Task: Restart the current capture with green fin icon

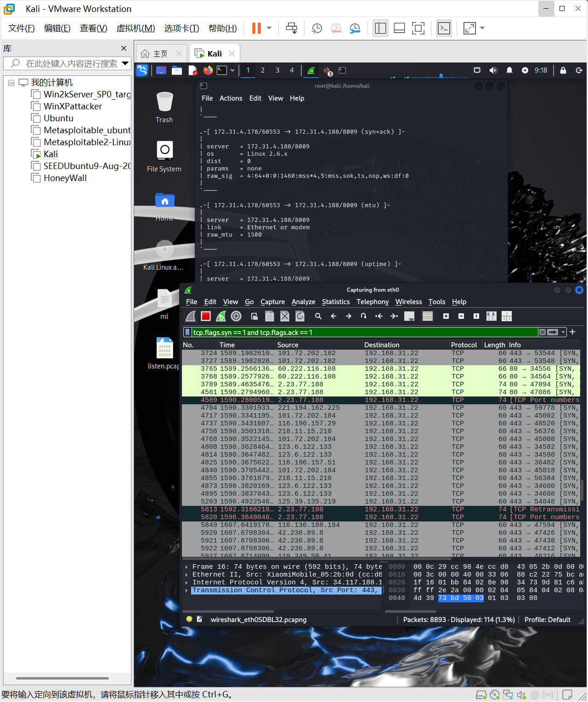Action: [221, 316]
